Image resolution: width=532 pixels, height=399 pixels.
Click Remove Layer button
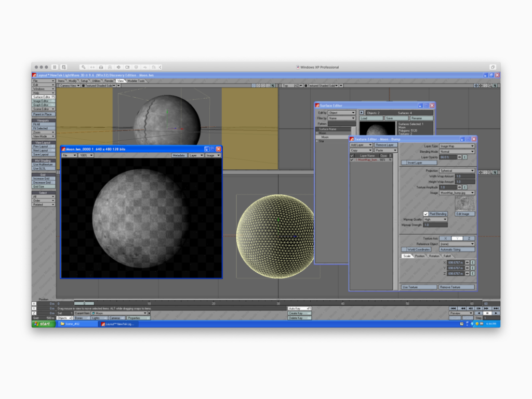(386, 145)
